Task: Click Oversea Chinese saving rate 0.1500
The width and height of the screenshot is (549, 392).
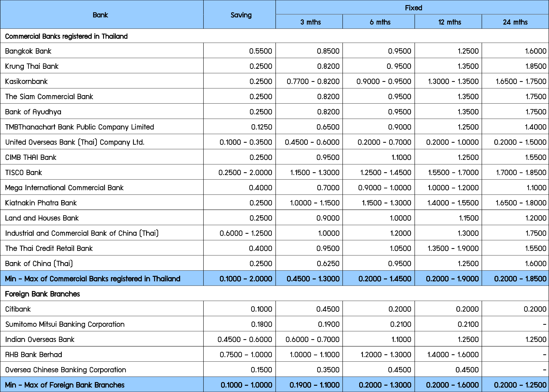Action: 261,370
